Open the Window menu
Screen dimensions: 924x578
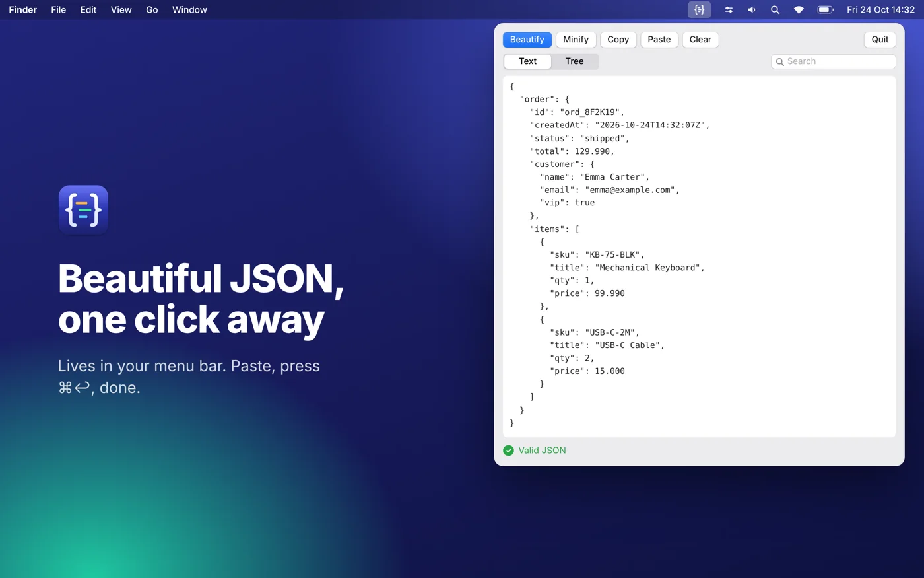[x=189, y=10]
